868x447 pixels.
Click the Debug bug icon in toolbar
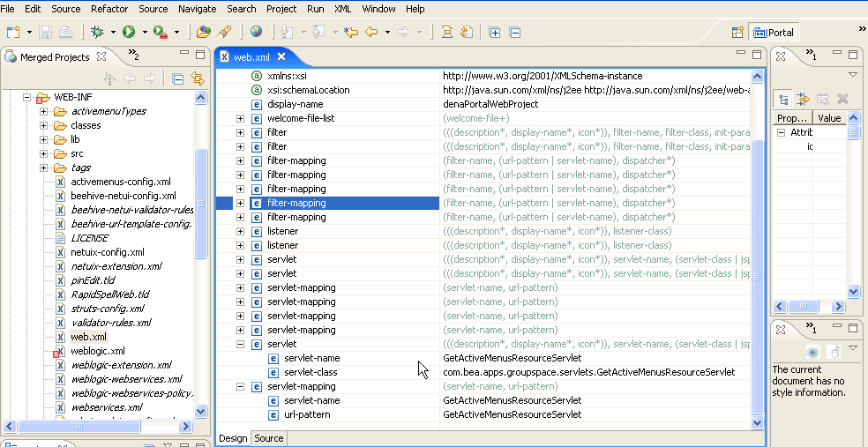pyautogui.click(x=97, y=32)
